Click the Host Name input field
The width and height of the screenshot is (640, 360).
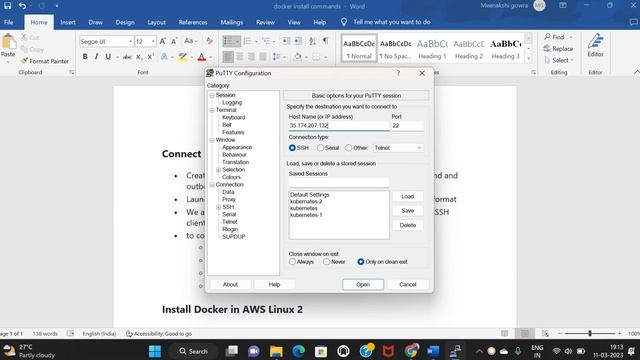[339, 126]
